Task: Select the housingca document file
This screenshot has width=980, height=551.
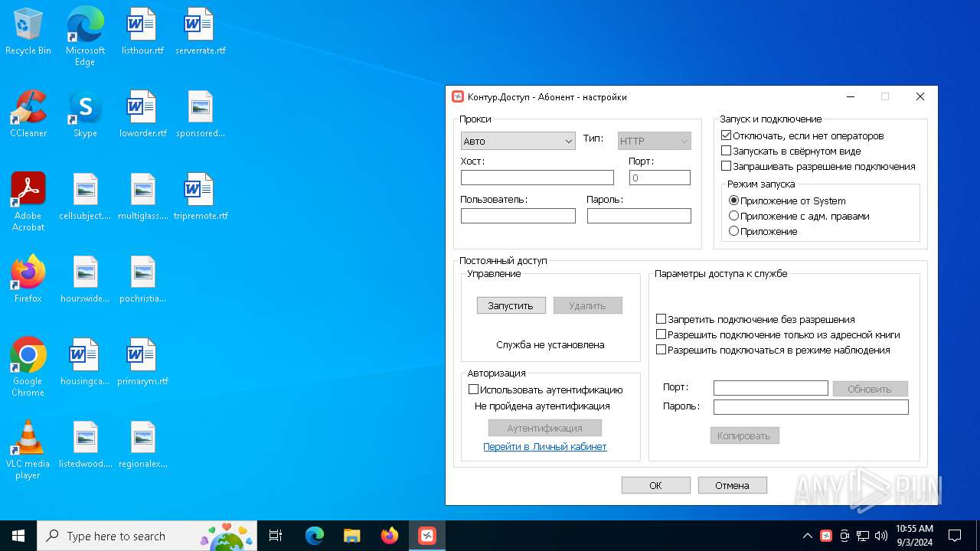Action: point(85,363)
